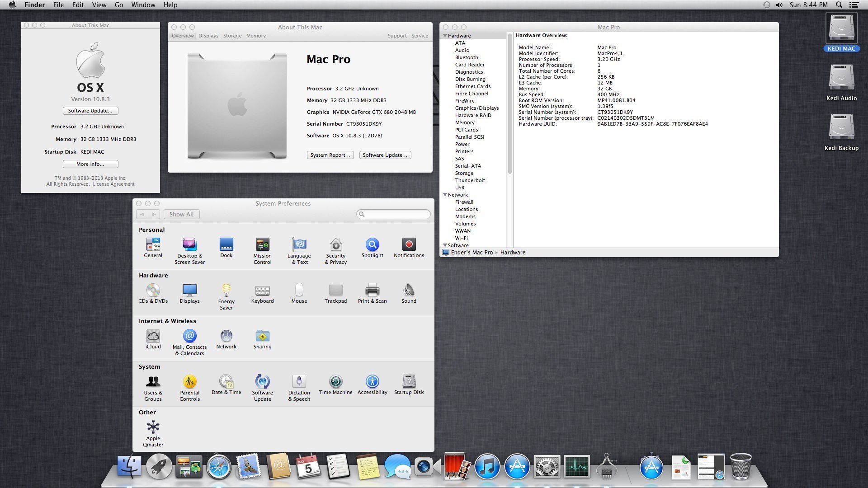Collapse the Network section in the sidebar
This screenshot has width=868, height=488.
pyautogui.click(x=445, y=195)
